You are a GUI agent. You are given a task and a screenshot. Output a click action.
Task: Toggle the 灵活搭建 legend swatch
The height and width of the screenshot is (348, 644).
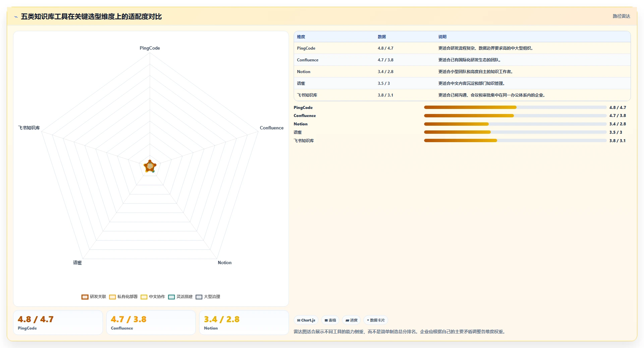[171, 297]
